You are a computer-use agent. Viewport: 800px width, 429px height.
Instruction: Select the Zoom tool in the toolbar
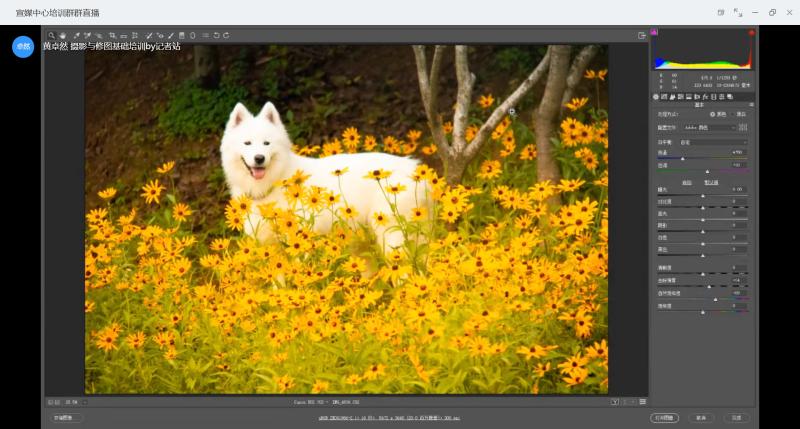[x=51, y=35]
